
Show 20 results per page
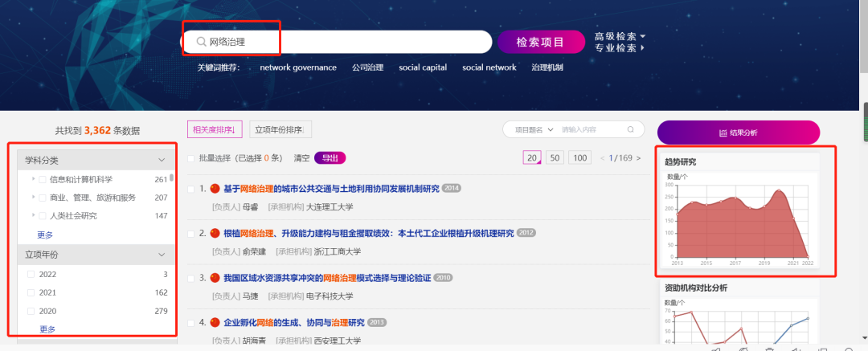point(531,157)
